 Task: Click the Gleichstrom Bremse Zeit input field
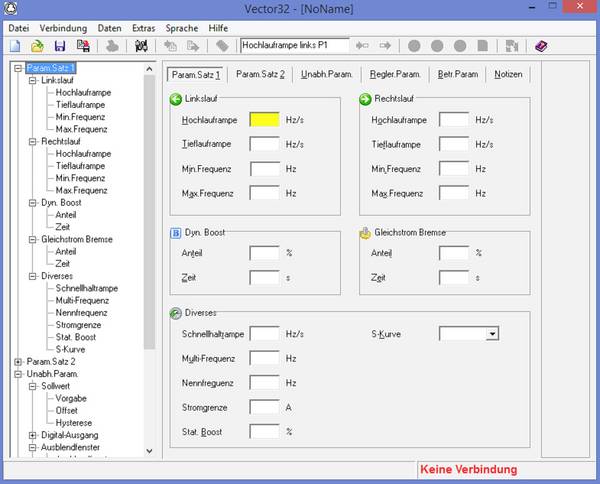pos(454,277)
